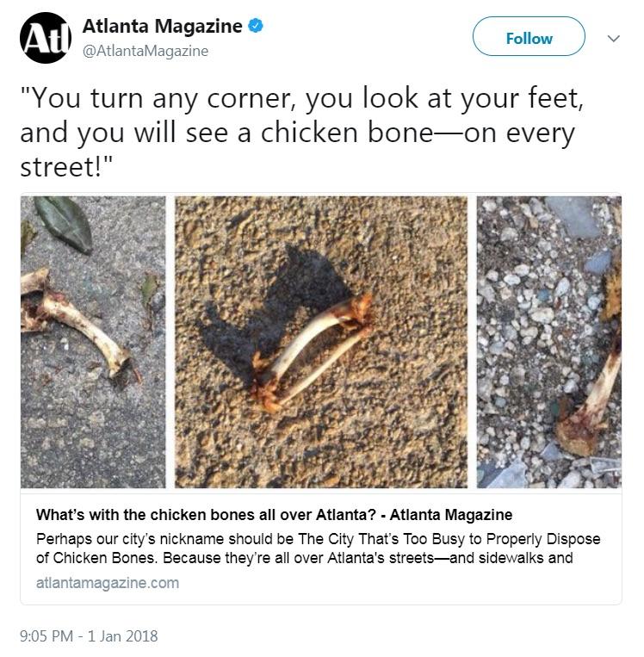The width and height of the screenshot is (644, 657).
Task: Open the tweet options chevron menu
Action: point(613,39)
